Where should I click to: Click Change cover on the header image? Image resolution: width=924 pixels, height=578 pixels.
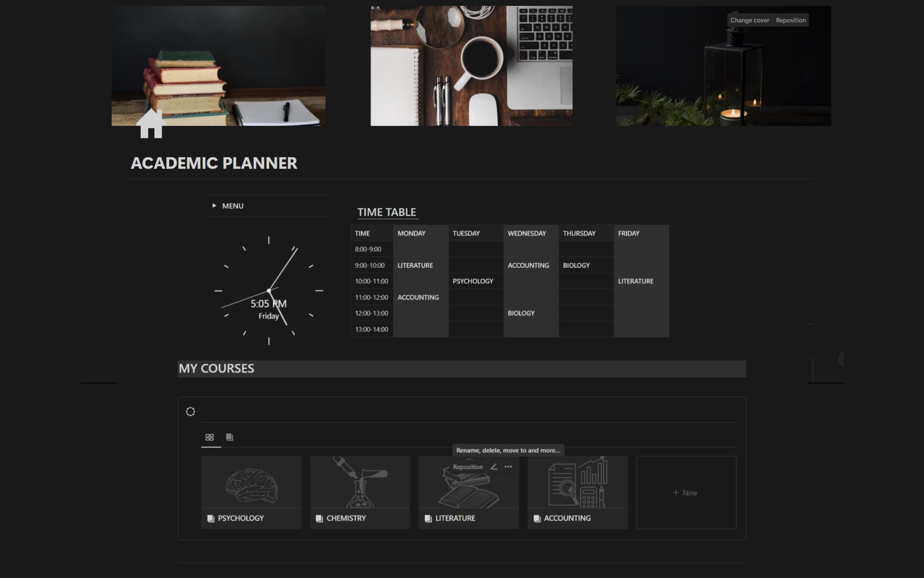(749, 20)
